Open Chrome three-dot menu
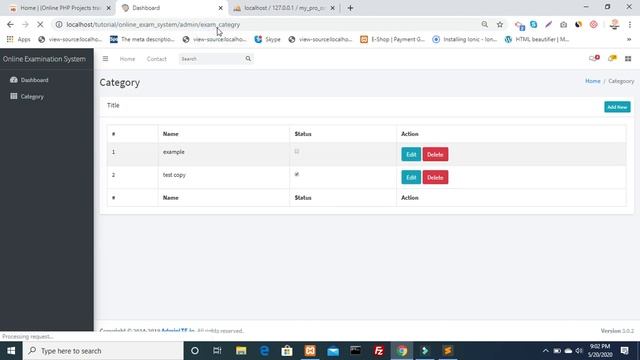 [x=630, y=24]
